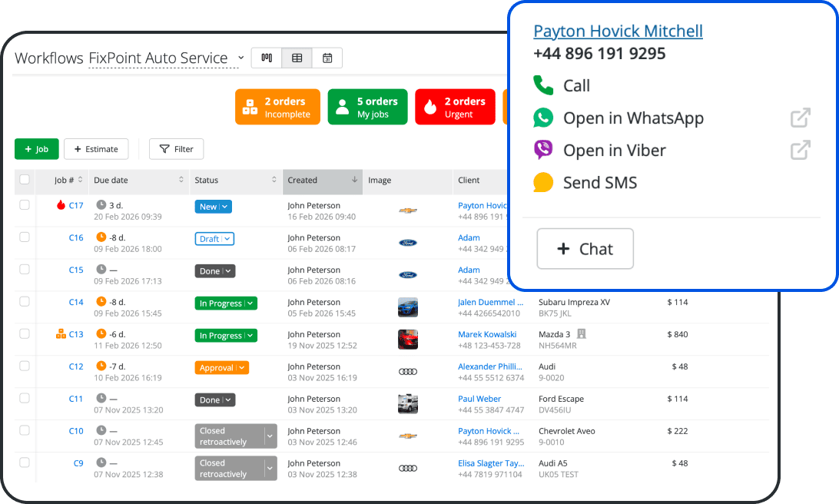The image size is (839, 504).
Task: Click the Viber external link icon
Action: point(800,150)
